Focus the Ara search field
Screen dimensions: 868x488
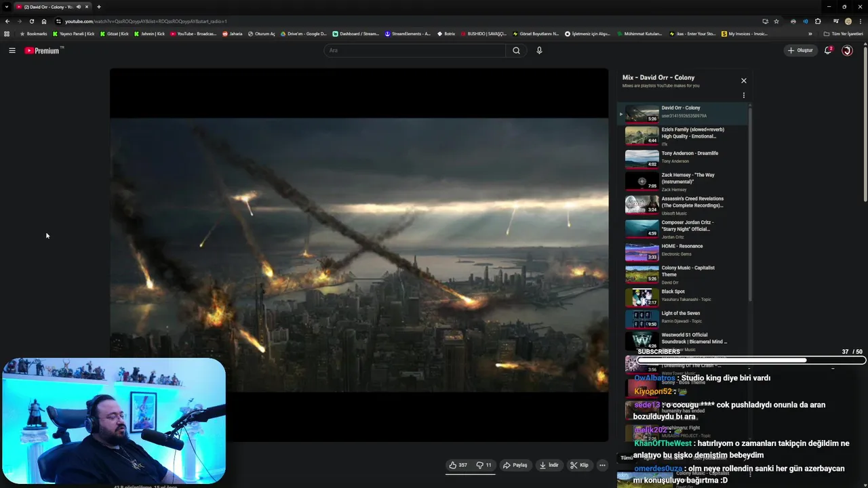tap(414, 50)
